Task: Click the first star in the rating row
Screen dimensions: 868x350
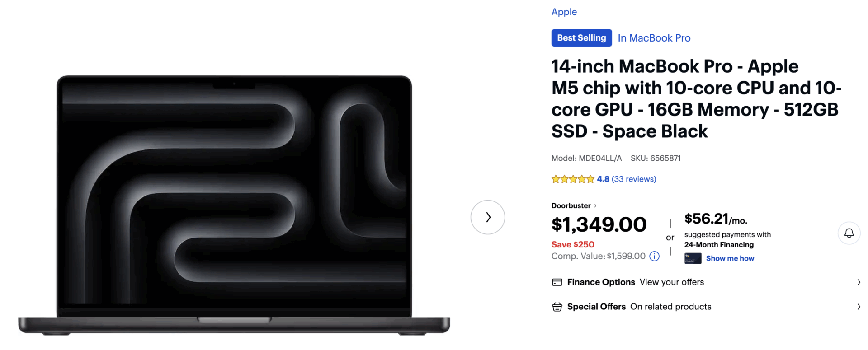Action: tap(555, 179)
